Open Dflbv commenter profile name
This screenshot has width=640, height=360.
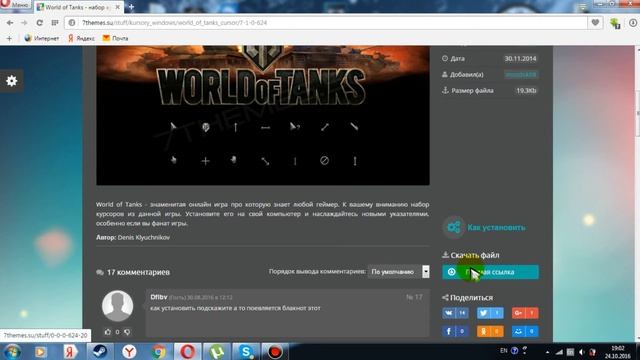(159, 297)
